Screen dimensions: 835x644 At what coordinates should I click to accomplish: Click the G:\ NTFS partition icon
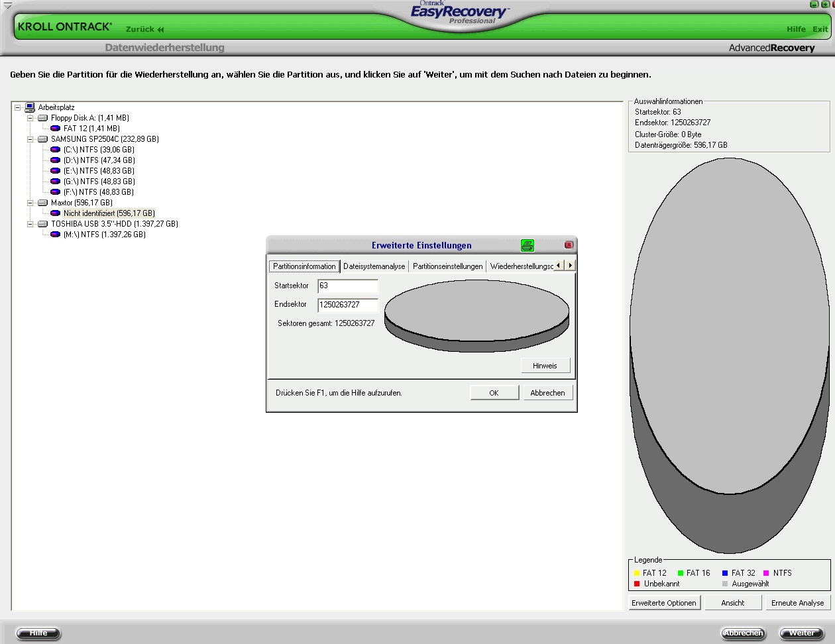tap(56, 182)
